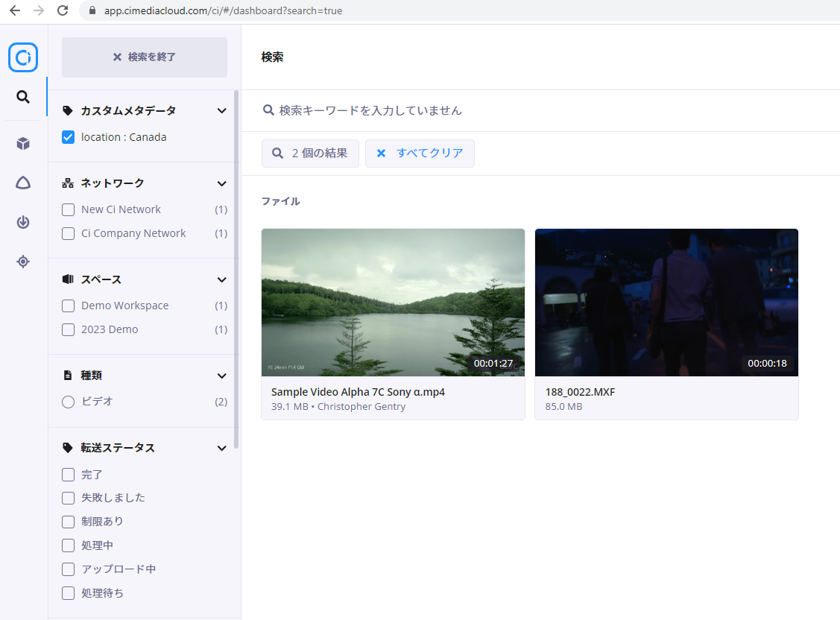Check Ci Company Network filter
This screenshot has height=620, width=840.
coord(68,233)
